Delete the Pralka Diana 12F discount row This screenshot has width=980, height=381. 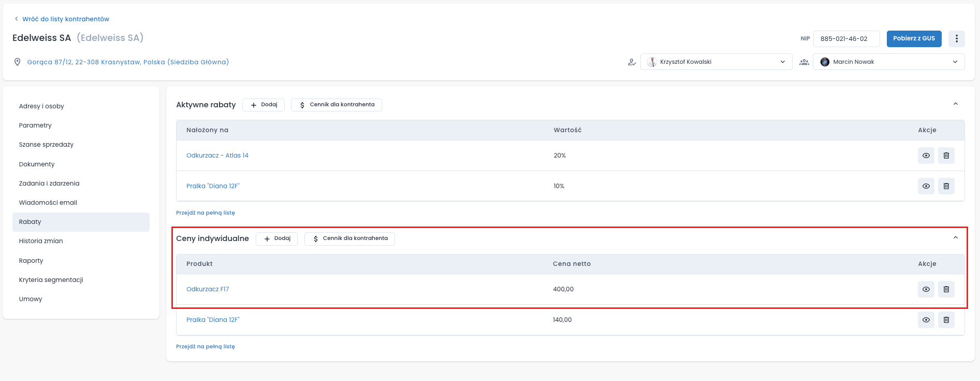(946, 186)
